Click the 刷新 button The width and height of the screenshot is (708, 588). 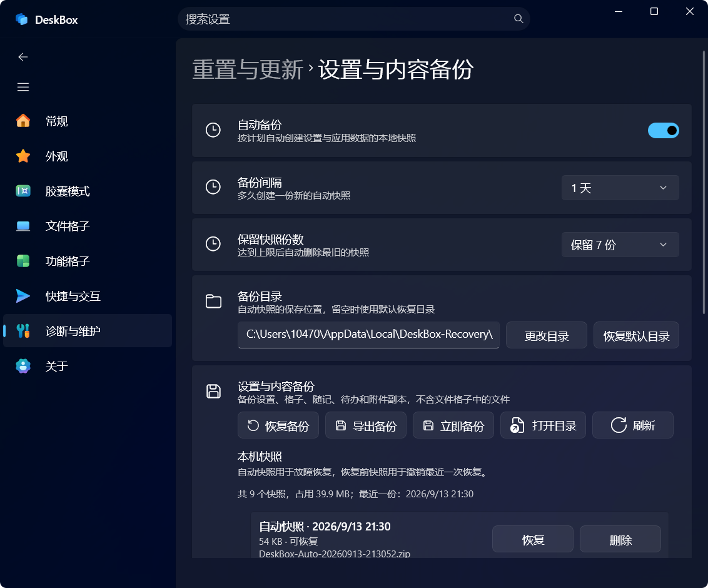632,425
